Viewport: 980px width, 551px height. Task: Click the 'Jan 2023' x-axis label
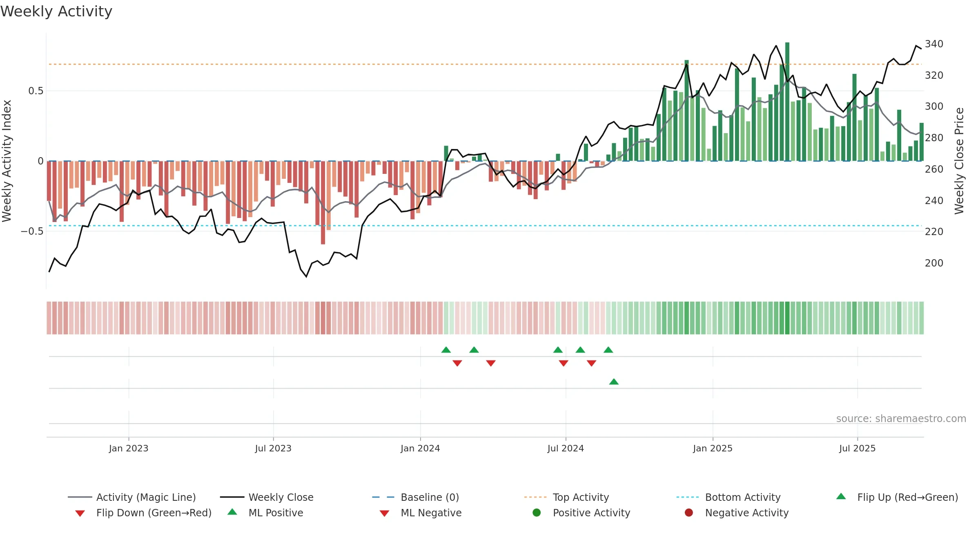[x=129, y=449]
